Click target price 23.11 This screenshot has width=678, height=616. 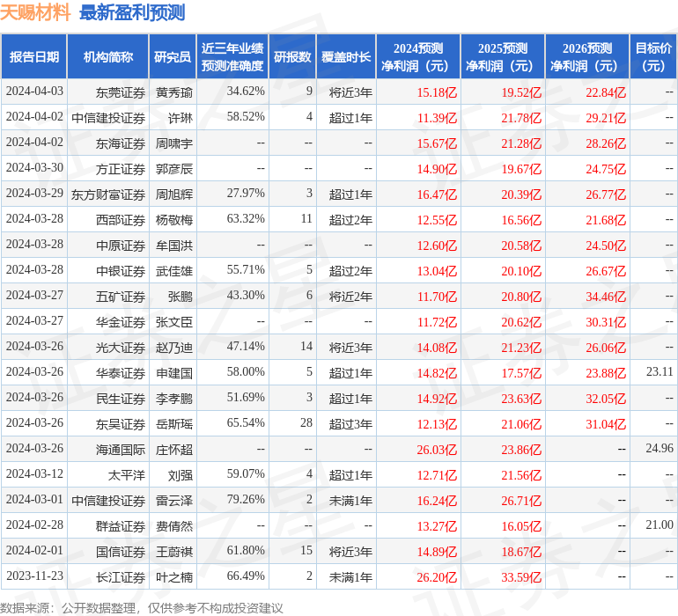coord(660,371)
